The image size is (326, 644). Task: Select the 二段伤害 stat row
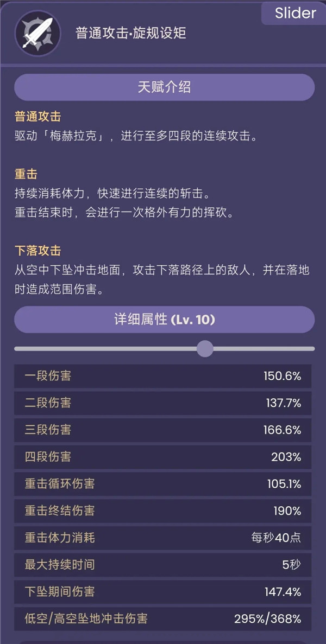pyautogui.click(x=163, y=404)
